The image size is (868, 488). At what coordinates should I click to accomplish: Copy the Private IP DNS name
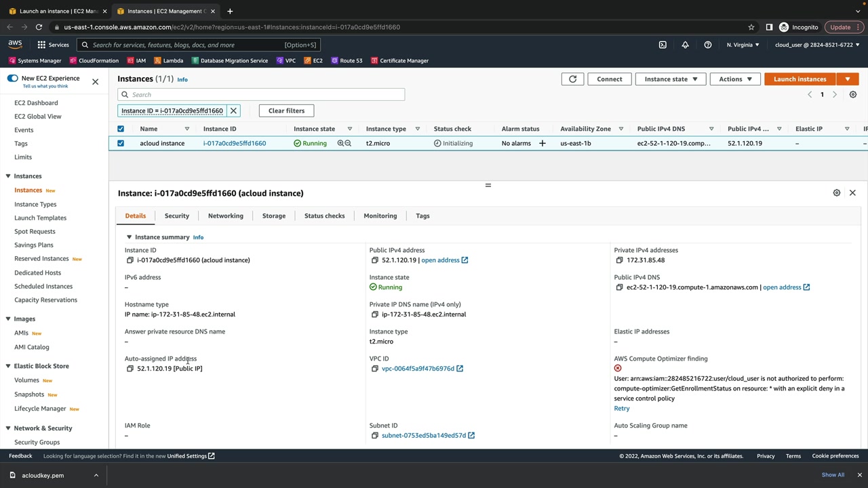coord(375,314)
